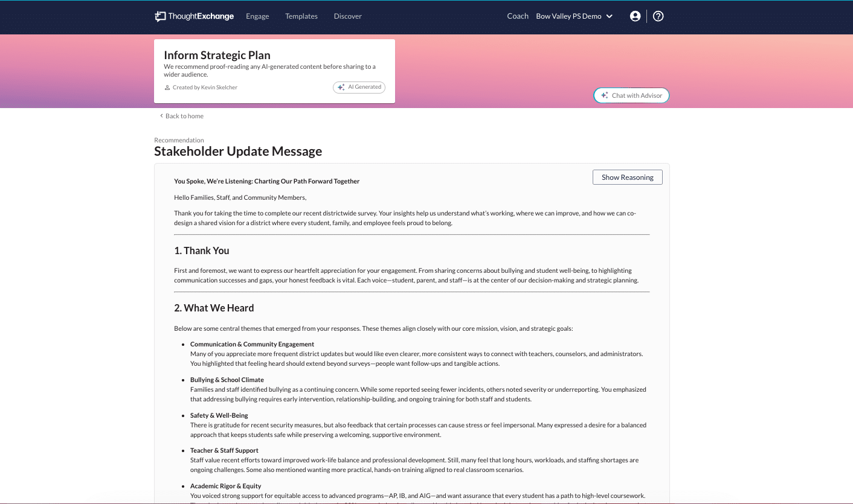Image resolution: width=853 pixels, height=504 pixels.
Task: Start a Chat with Advisor
Action: pos(632,95)
